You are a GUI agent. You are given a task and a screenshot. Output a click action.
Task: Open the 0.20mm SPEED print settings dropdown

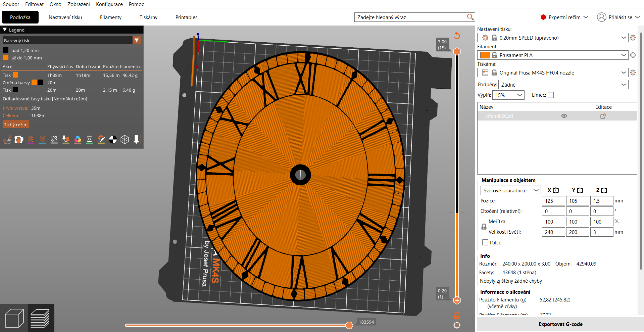(x=553, y=38)
